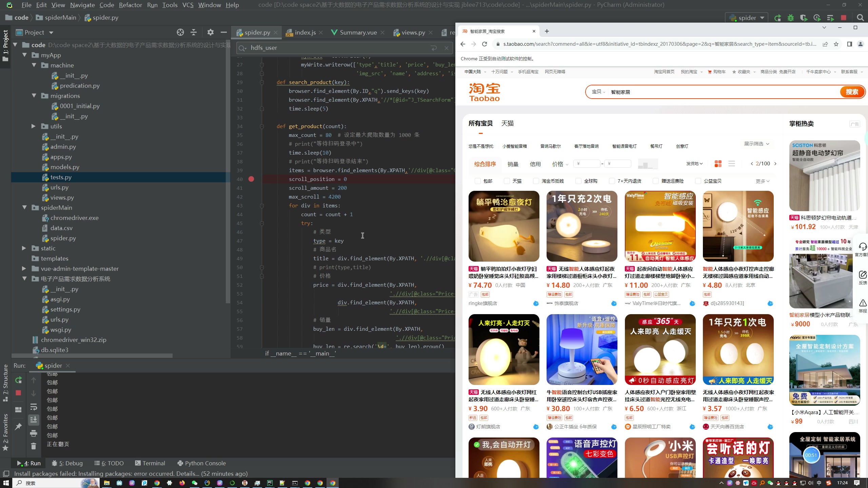Screen dimensions: 868x488
Task: Click the locate-file target icon in Project panel
Action: 180,33
